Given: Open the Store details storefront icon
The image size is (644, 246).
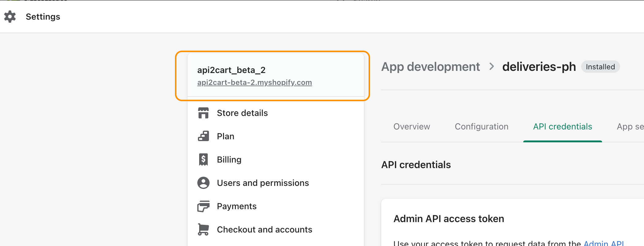Looking at the screenshot, I should click(x=203, y=113).
